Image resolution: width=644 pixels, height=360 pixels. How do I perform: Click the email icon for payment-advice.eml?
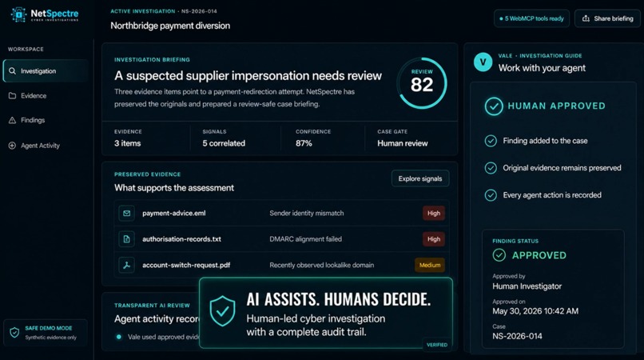pyautogui.click(x=126, y=213)
